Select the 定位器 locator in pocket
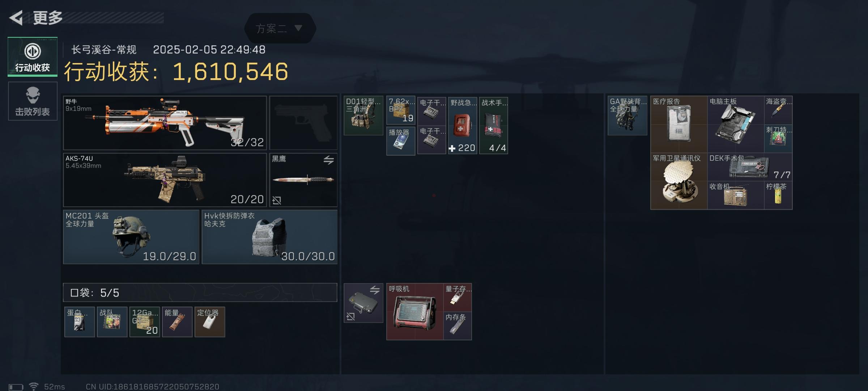 (x=210, y=322)
